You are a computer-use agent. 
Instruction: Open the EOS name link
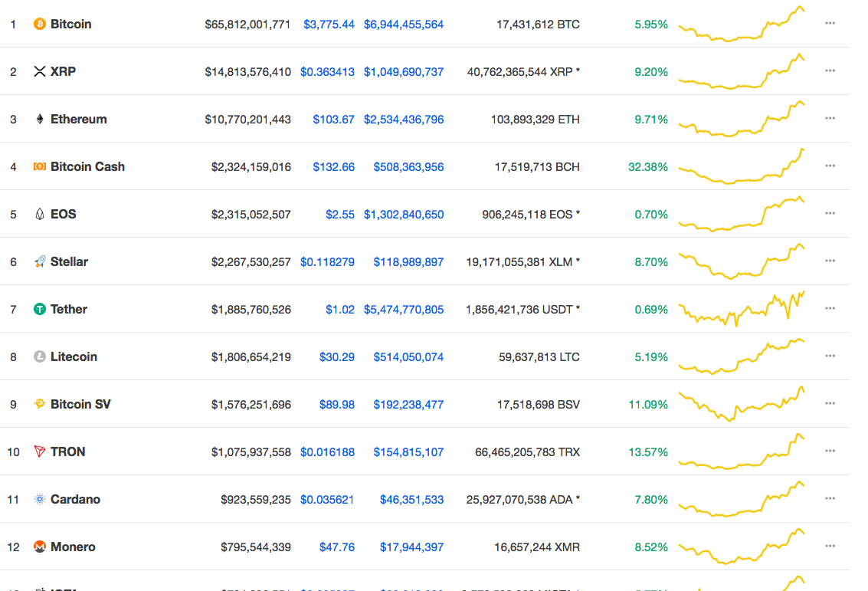[63, 215]
